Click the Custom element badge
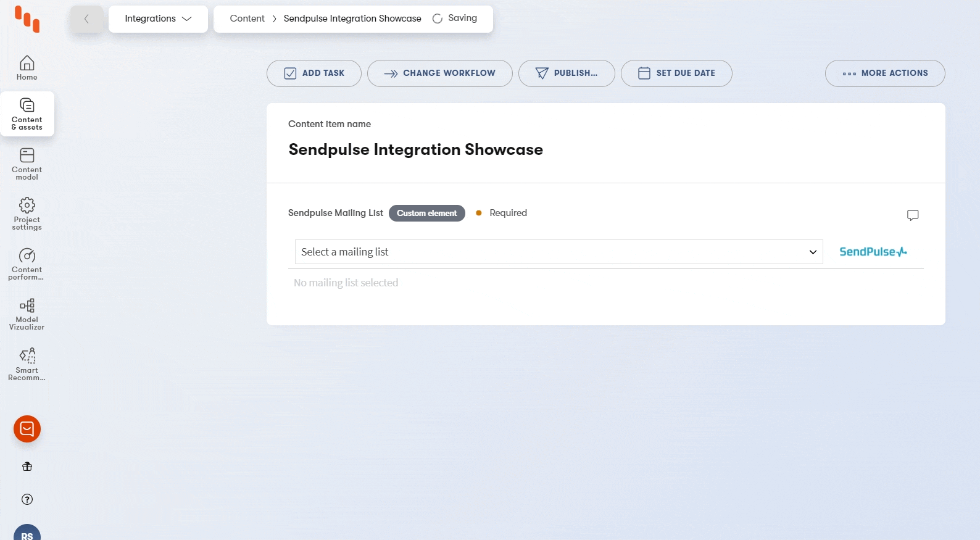The width and height of the screenshot is (980, 540). point(427,213)
